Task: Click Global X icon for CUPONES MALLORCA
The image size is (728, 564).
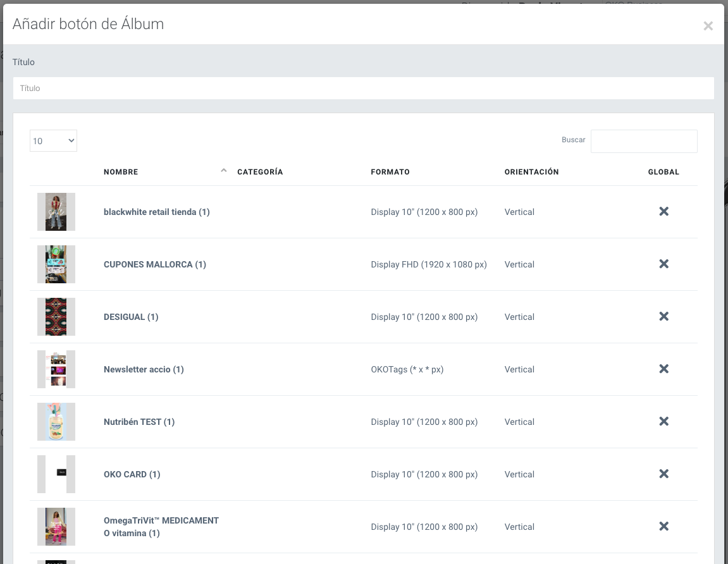Action: pyautogui.click(x=664, y=264)
